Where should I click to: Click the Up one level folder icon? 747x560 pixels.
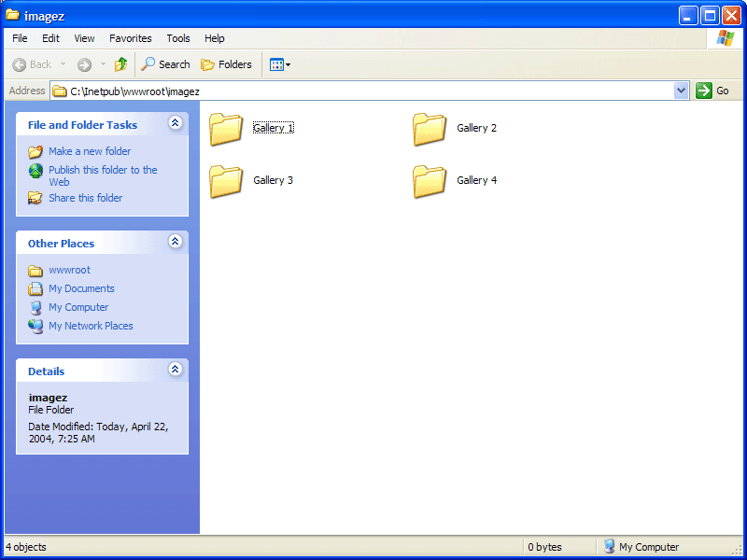120,64
